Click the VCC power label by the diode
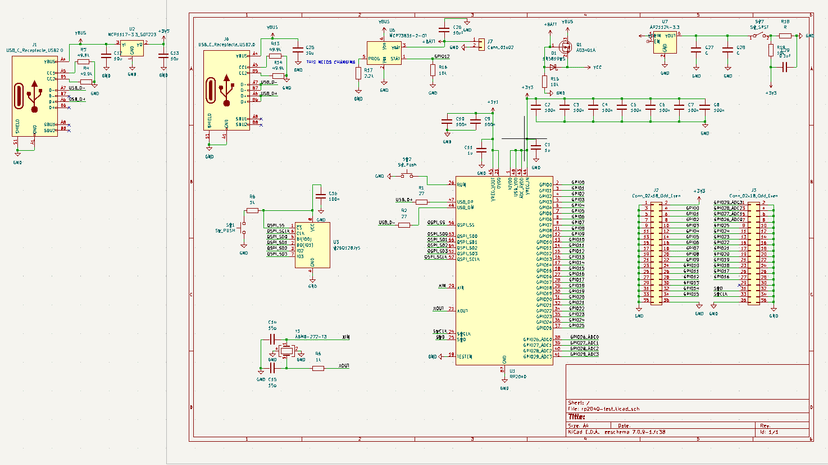Screen dimensions: 828x465 (597, 68)
